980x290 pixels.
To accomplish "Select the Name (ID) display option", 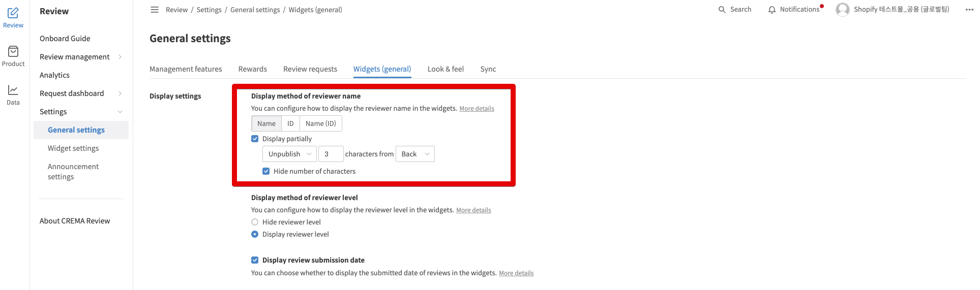I will (321, 123).
